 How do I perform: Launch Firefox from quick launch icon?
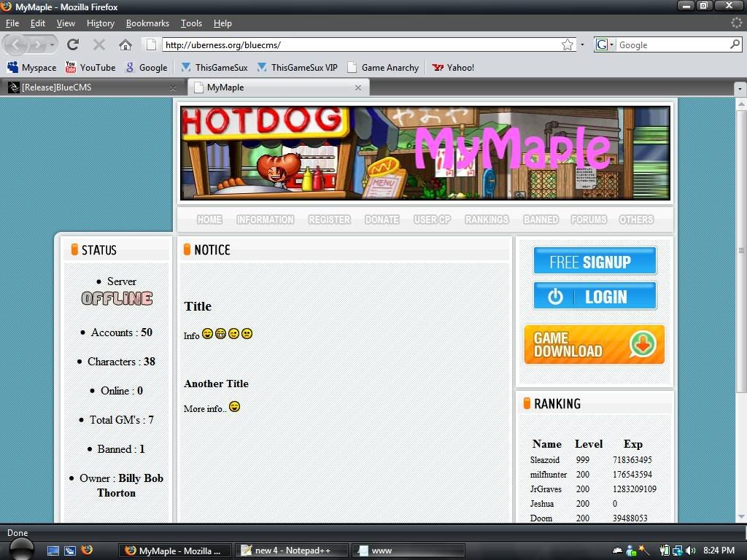click(x=87, y=550)
